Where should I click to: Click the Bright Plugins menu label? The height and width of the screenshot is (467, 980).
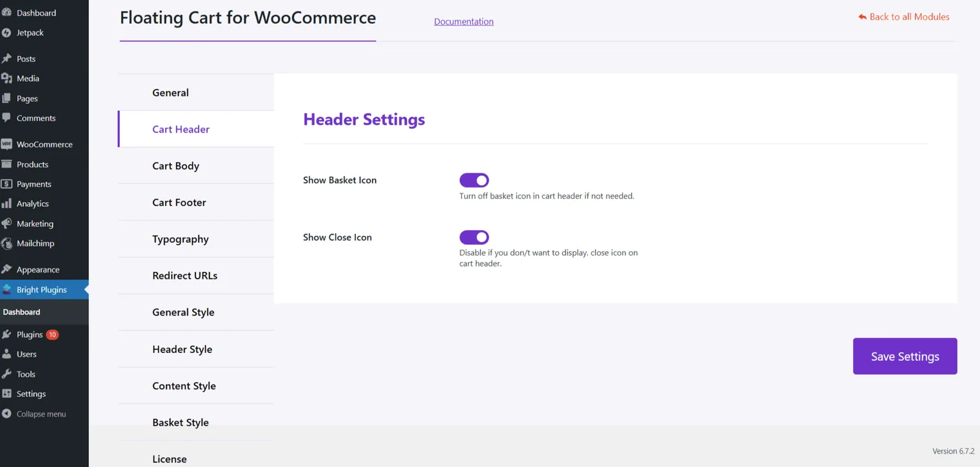(x=42, y=289)
